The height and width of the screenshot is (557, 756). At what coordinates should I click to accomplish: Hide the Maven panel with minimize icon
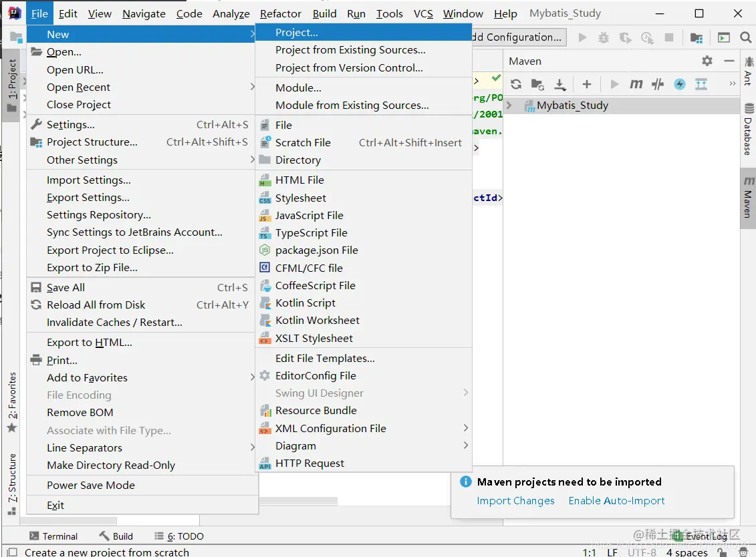[729, 61]
